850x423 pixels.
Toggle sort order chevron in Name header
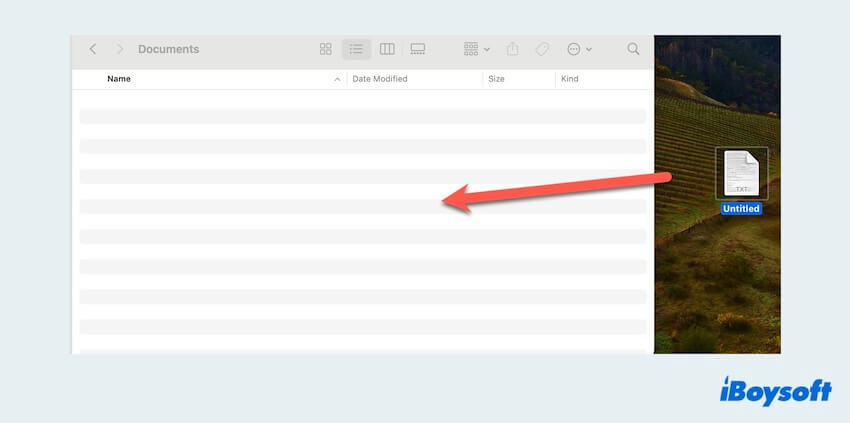pyautogui.click(x=337, y=79)
